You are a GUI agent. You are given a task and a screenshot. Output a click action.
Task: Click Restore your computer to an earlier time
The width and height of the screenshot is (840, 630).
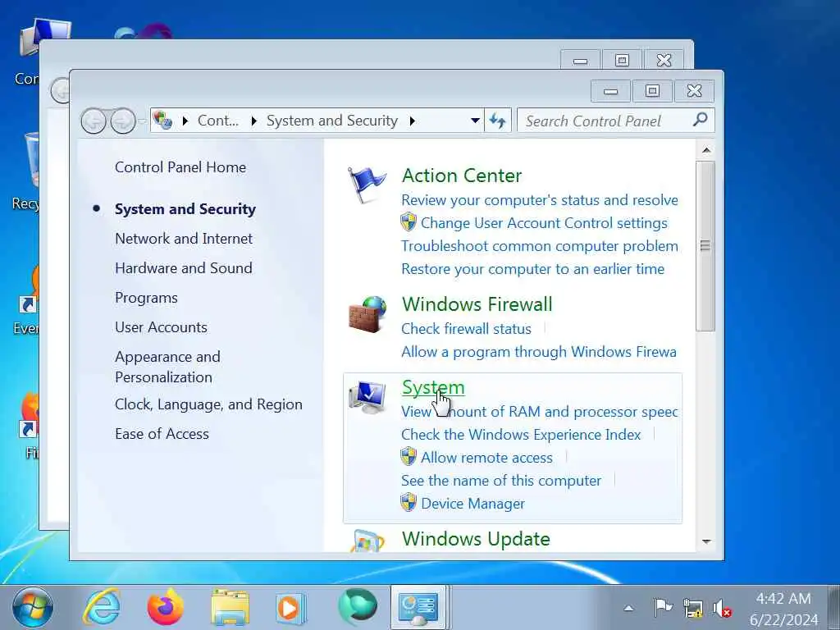533,269
